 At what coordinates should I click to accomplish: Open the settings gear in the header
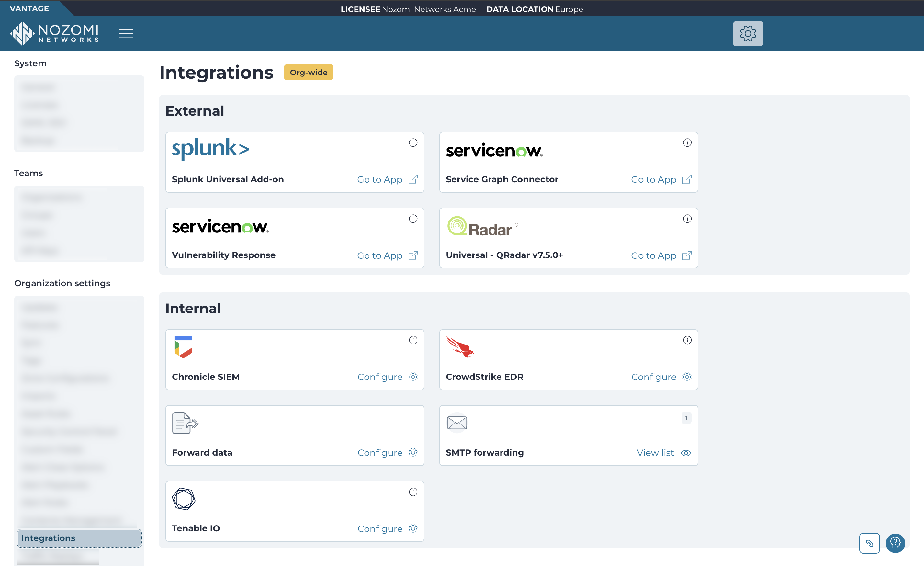(748, 33)
